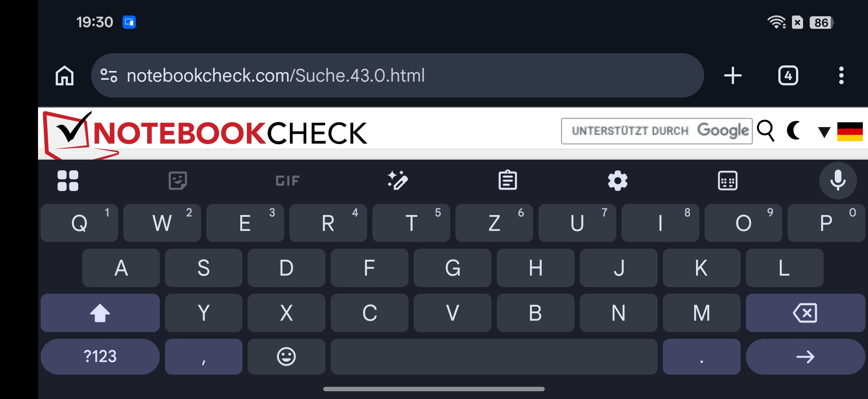The width and height of the screenshot is (868, 399).
Task: Start voice input with the microphone
Action: click(838, 181)
